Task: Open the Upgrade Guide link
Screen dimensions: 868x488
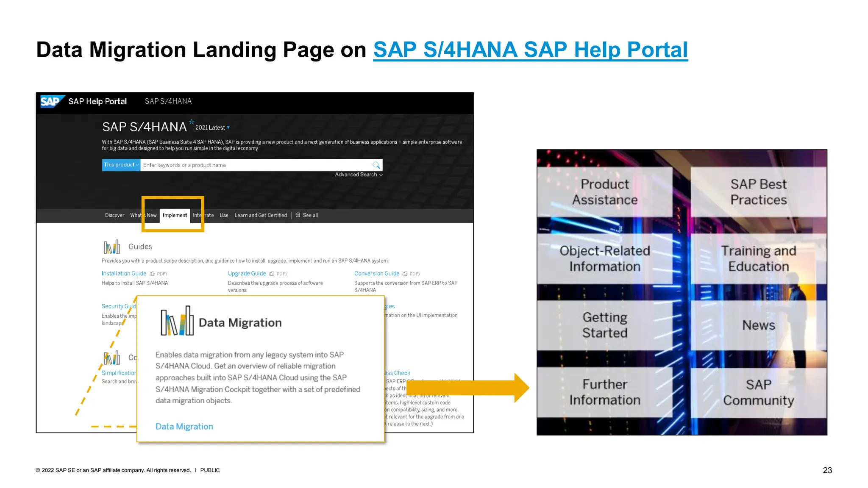Action: (247, 274)
